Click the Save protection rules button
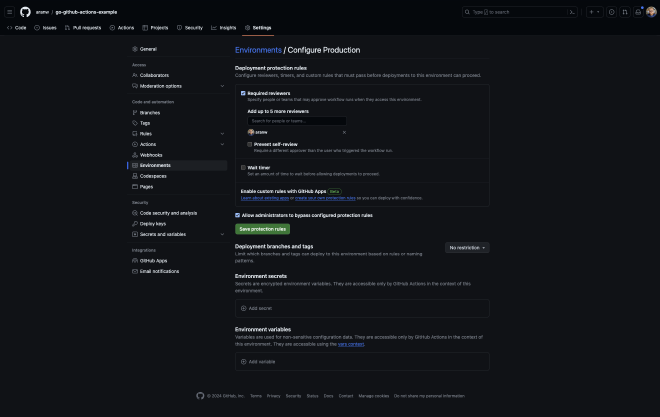The height and width of the screenshot is (417, 660). (x=263, y=229)
